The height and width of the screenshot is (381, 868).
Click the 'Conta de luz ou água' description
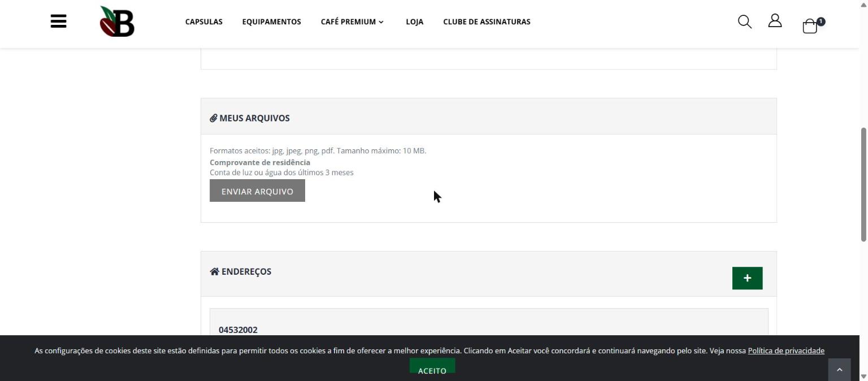[x=281, y=172]
